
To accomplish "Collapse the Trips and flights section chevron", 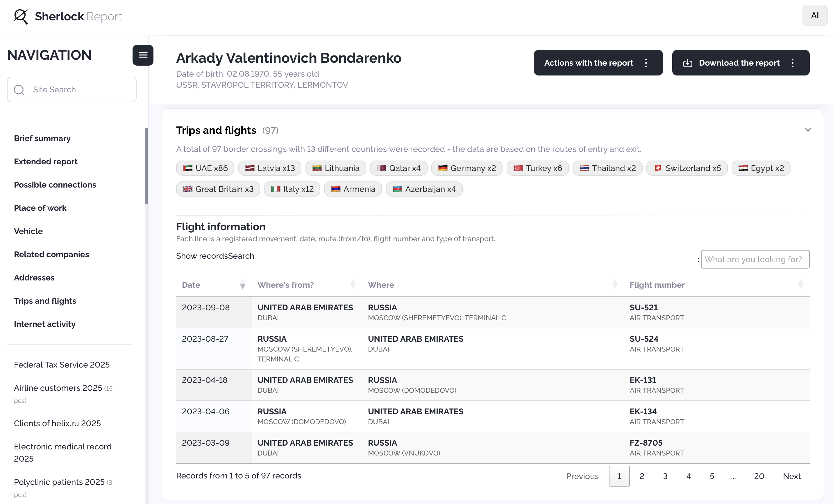I will (807, 130).
